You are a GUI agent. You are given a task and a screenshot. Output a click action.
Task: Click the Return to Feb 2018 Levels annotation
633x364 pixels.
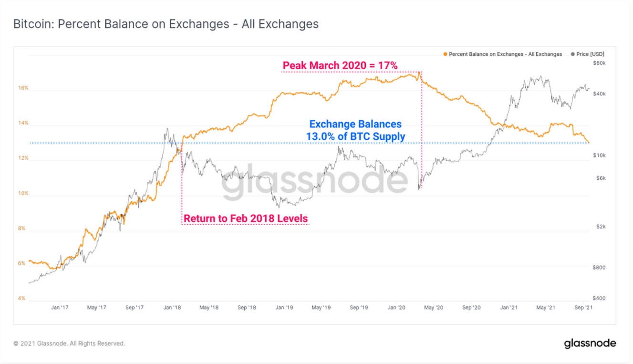[246, 219]
